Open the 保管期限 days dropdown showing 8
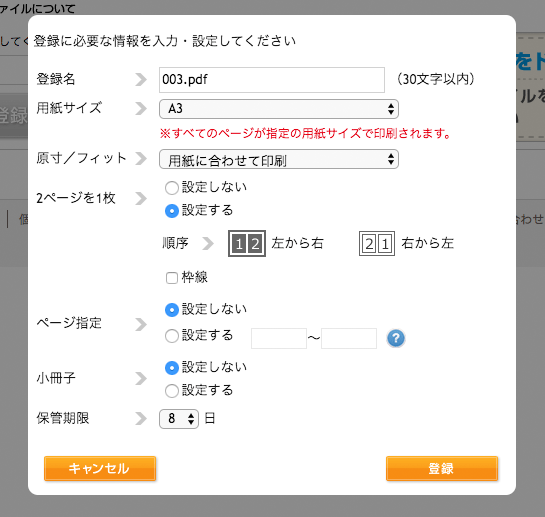 coord(179,419)
